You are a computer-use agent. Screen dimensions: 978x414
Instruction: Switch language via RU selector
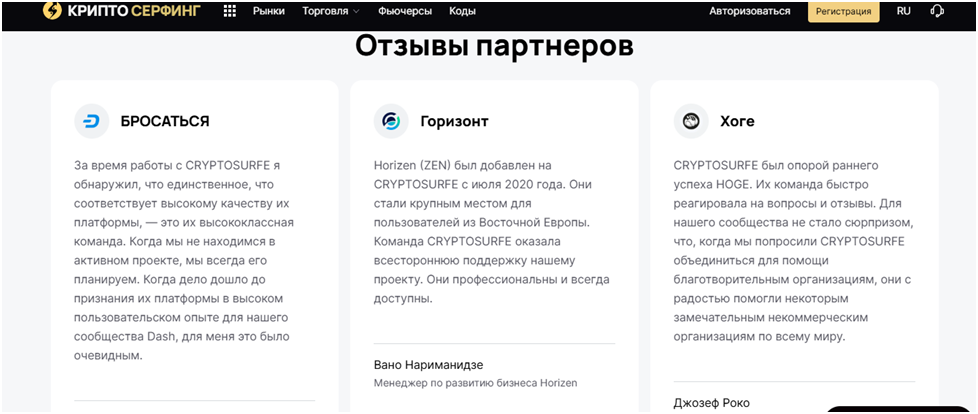click(x=904, y=11)
